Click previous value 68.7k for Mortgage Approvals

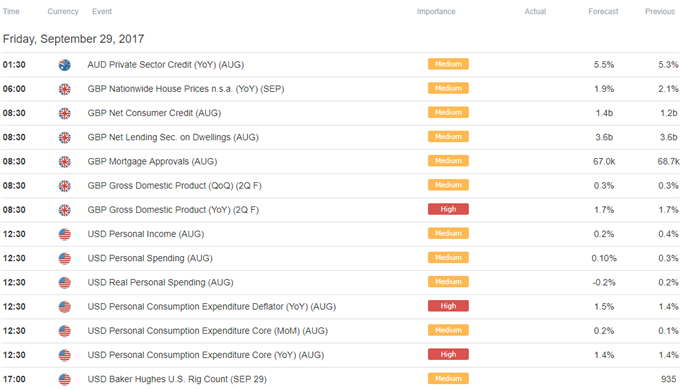point(668,162)
